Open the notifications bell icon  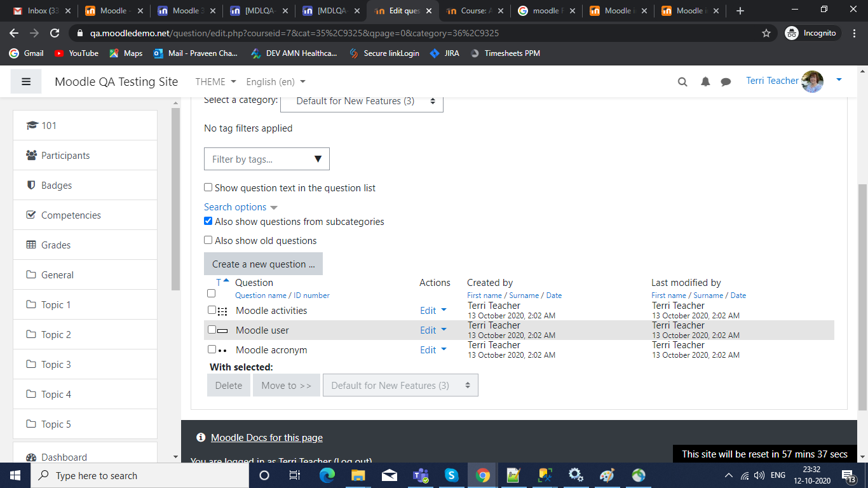coord(705,81)
